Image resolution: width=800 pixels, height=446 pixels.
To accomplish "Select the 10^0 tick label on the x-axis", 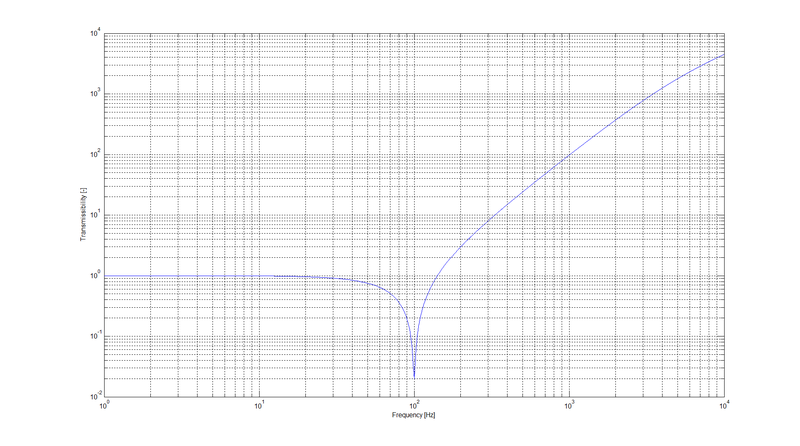I will click(104, 404).
